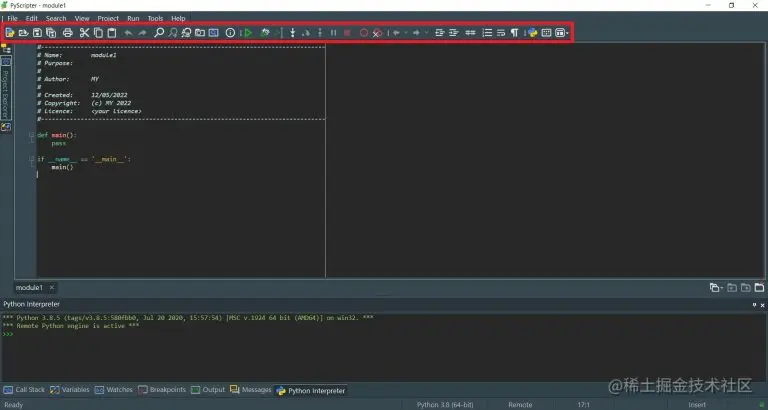Toggle breakpoint with red circle icon

[363, 33]
